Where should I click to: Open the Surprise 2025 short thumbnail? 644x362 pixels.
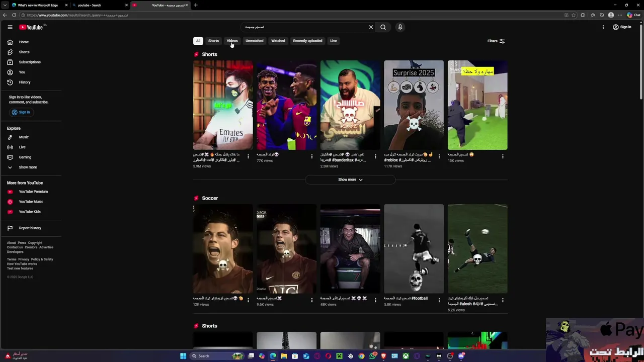point(414,105)
